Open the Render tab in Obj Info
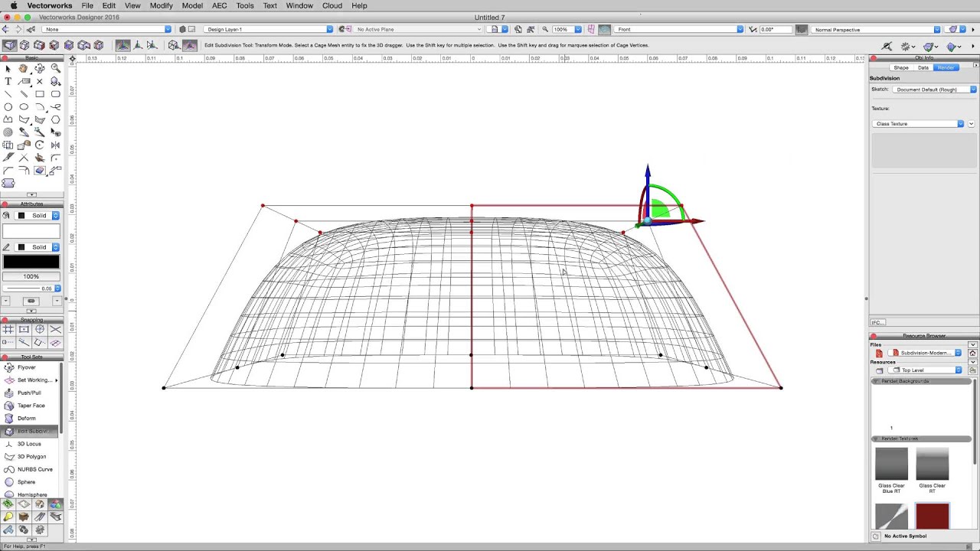 [x=946, y=68]
